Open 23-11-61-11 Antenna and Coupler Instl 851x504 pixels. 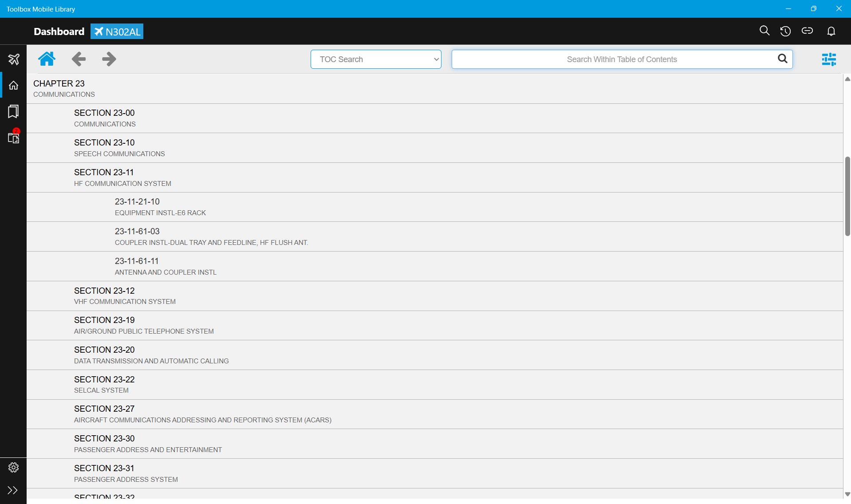pos(435,267)
